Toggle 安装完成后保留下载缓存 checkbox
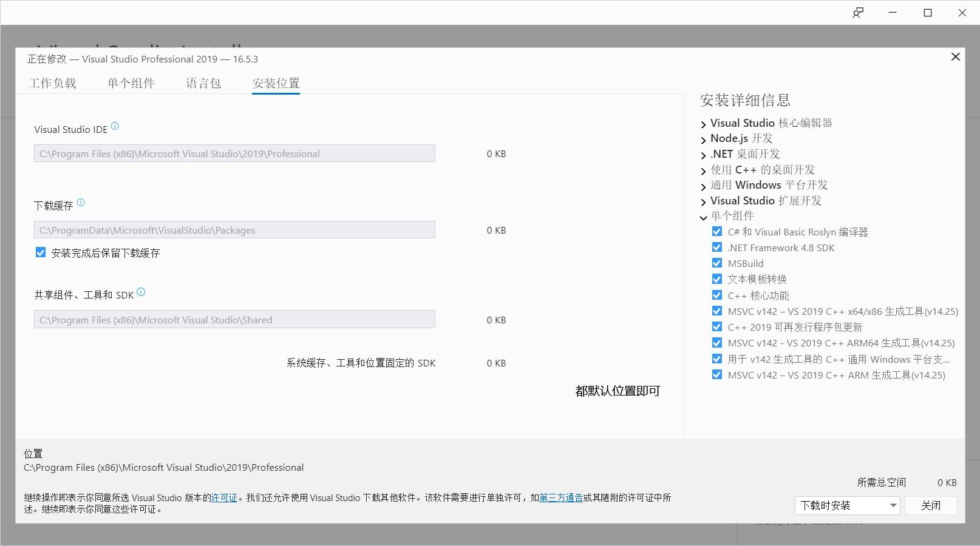This screenshot has width=980, height=546. click(41, 252)
